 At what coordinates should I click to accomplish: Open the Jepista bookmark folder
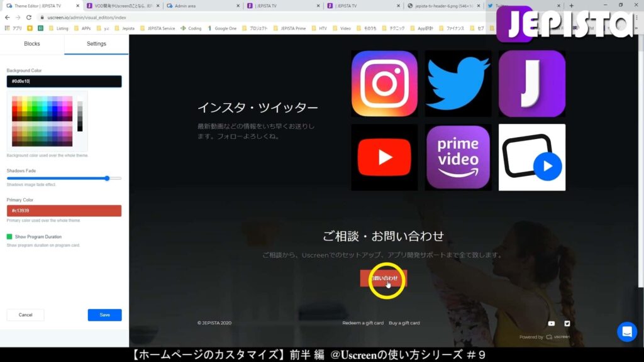pos(125,28)
